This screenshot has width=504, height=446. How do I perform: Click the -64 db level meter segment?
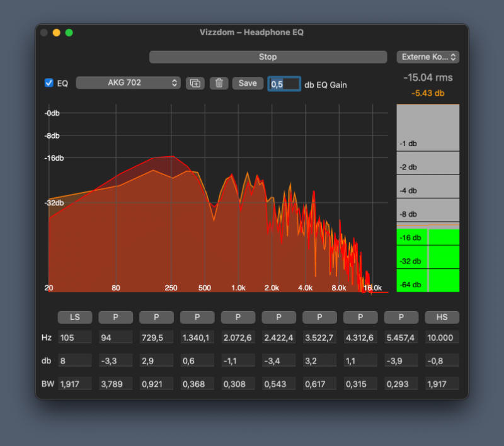(x=428, y=280)
